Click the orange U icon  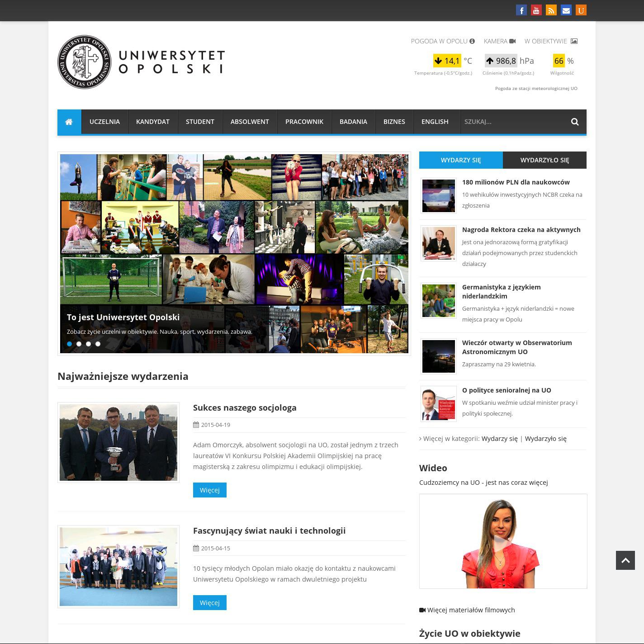[581, 10]
